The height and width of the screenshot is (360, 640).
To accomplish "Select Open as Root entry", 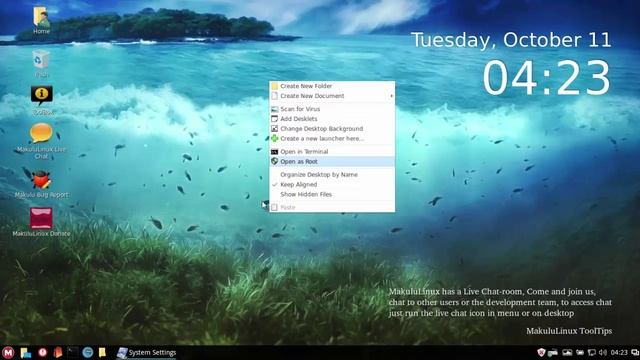I will point(332,162).
